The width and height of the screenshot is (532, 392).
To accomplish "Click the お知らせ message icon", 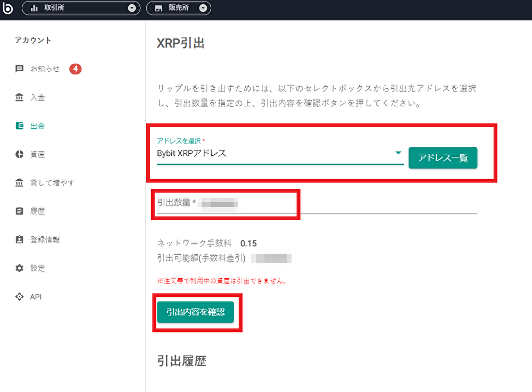I will [19, 69].
